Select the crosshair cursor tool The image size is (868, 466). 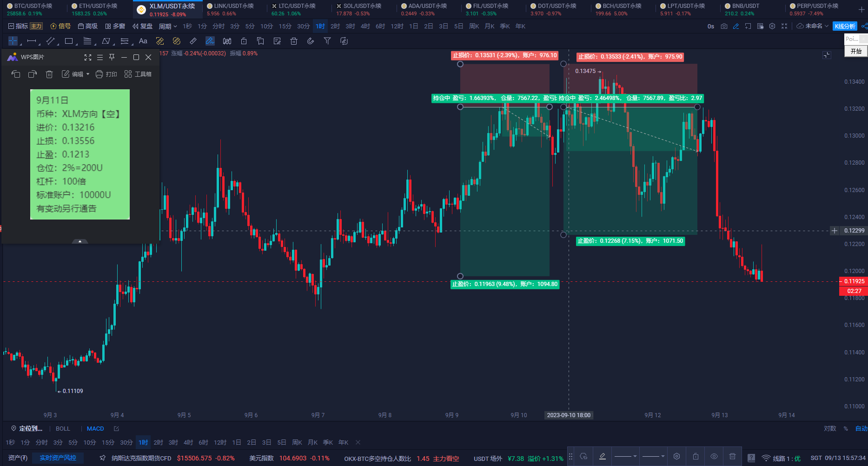pos(13,41)
